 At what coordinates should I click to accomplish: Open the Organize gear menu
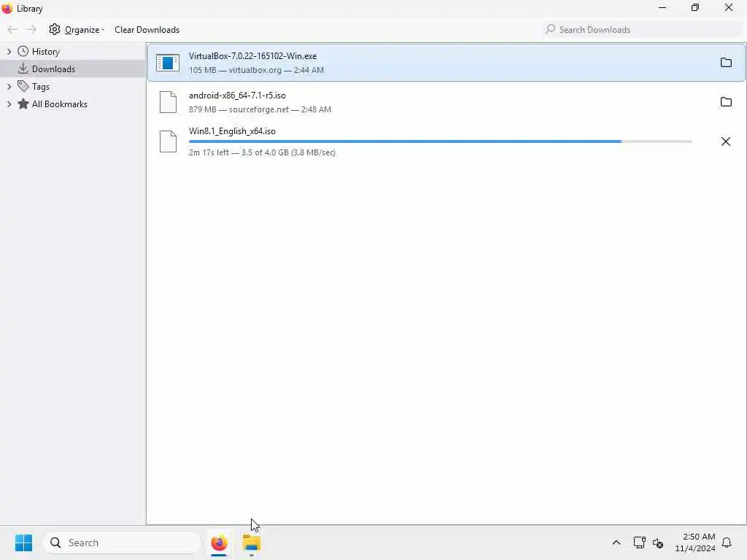pyautogui.click(x=76, y=29)
